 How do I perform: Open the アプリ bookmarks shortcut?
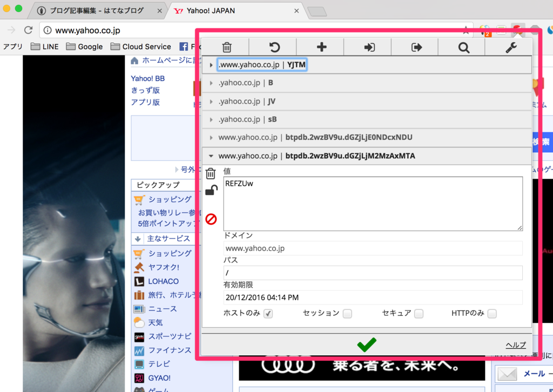click(13, 46)
